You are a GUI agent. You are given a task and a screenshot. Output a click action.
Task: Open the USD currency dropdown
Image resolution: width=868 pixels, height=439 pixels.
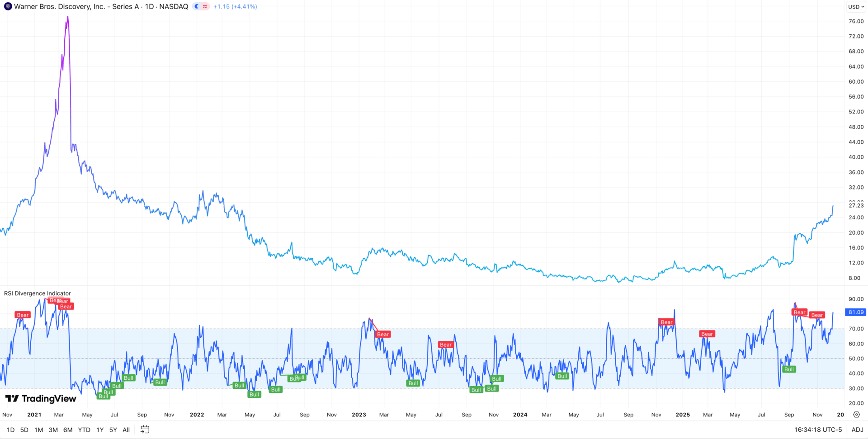[x=856, y=7]
